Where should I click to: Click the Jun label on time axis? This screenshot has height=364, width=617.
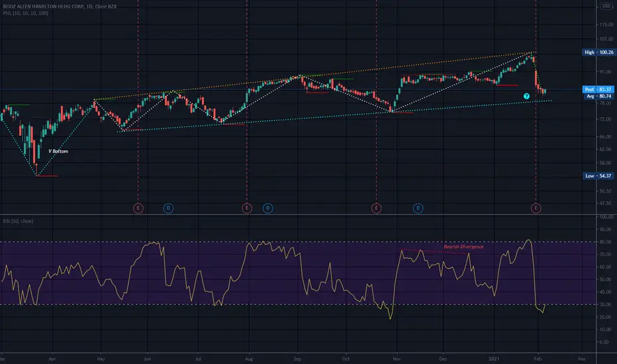pyautogui.click(x=147, y=359)
